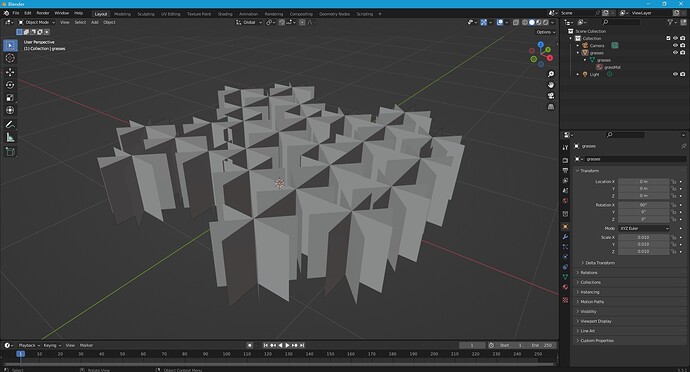Open the Modifiers wrench properties tab
This screenshot has height=372, width=690.
point(565,237)
